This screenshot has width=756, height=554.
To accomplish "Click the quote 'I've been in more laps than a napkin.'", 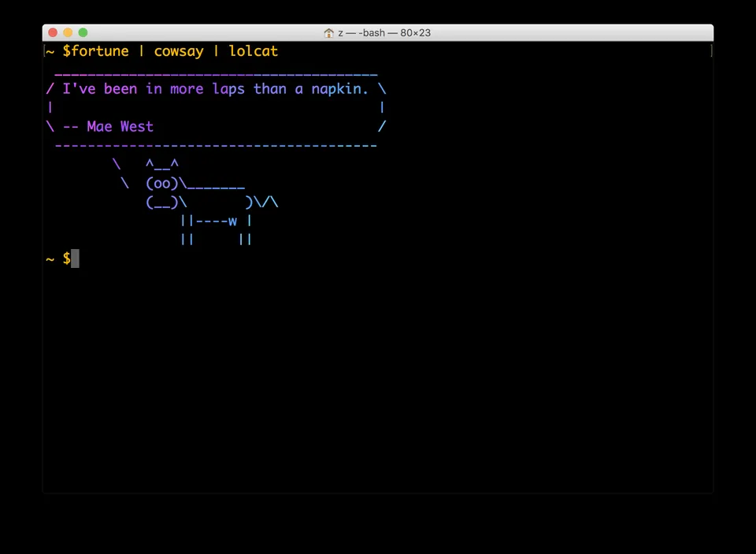I will (x=216, y=89).
